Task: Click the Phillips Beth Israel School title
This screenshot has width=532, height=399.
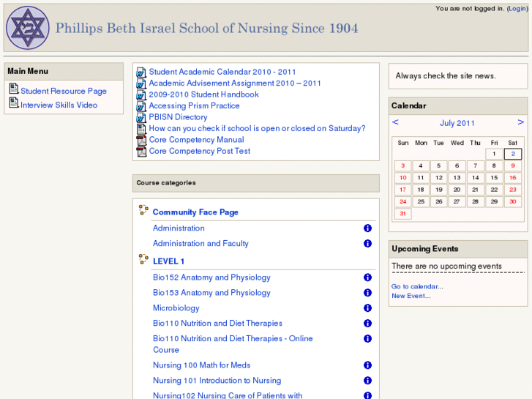Action: [206, 28]
